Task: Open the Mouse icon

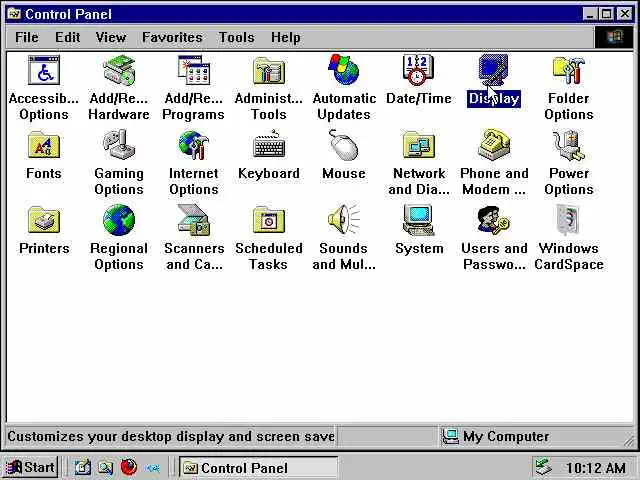Action: [344, 144]
